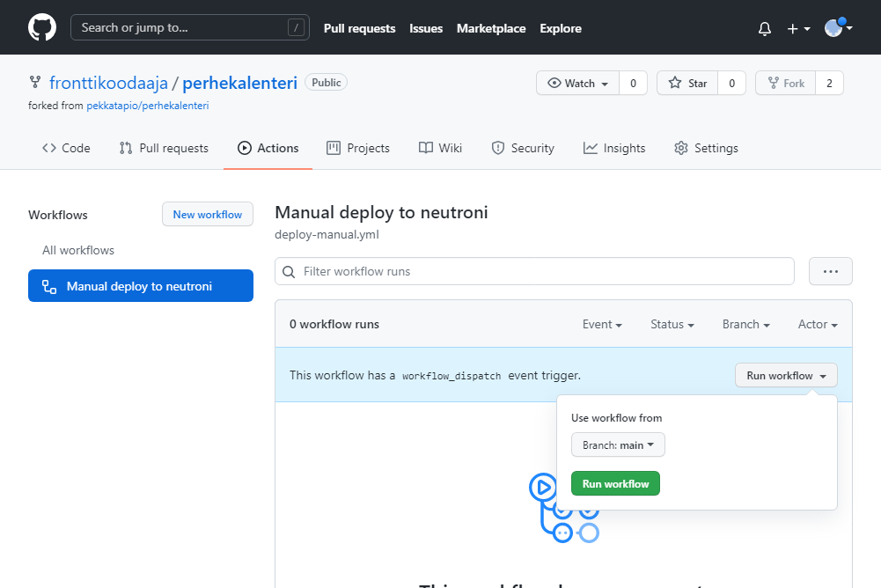Open the fronttikoodaaja owner link
Image resolution: width=881 pixels, height=588 pixels.
[108, 84]
